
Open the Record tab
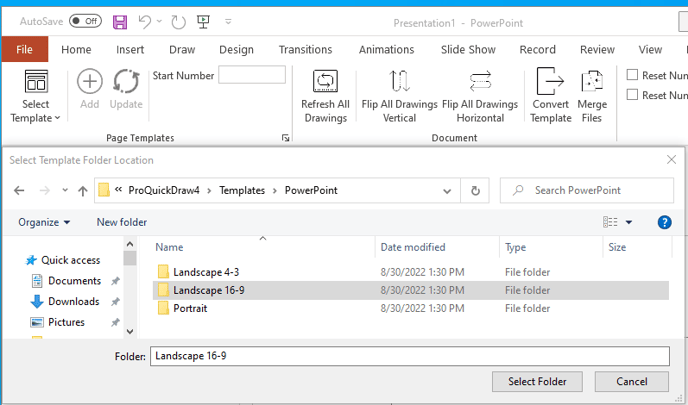pos(538,50)
